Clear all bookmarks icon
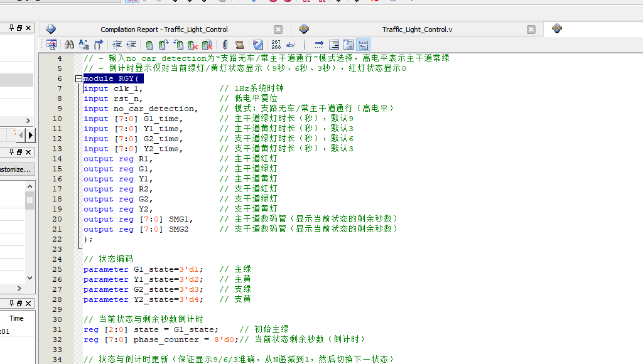This screenshot has height=364, width=643. point(207,45)
